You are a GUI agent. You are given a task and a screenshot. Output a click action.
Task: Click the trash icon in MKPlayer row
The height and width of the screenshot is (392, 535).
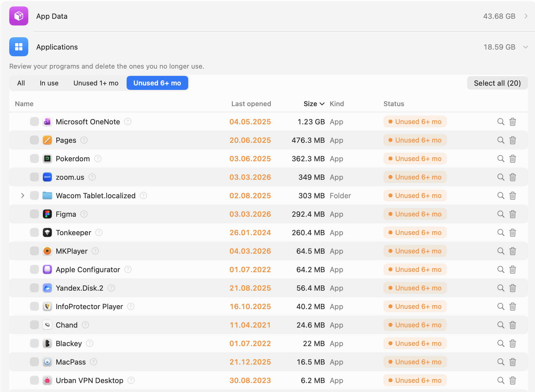[513, 251]
